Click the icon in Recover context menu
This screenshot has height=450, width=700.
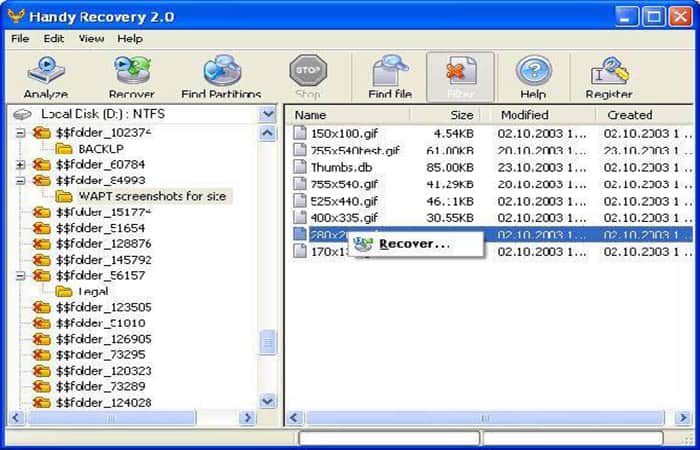pos(363,244)
